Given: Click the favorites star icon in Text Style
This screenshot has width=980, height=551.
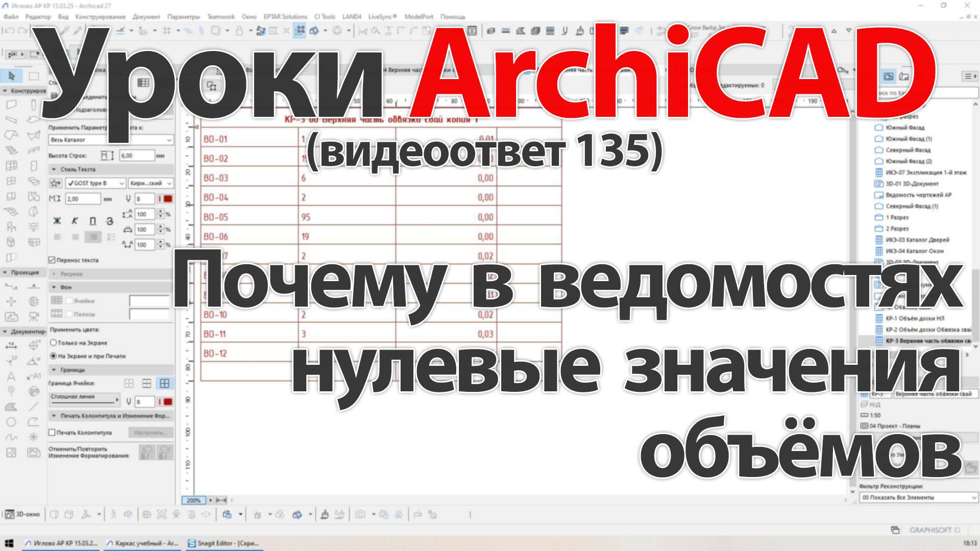Looking at the screenshot, I should (x=54, y=183).
